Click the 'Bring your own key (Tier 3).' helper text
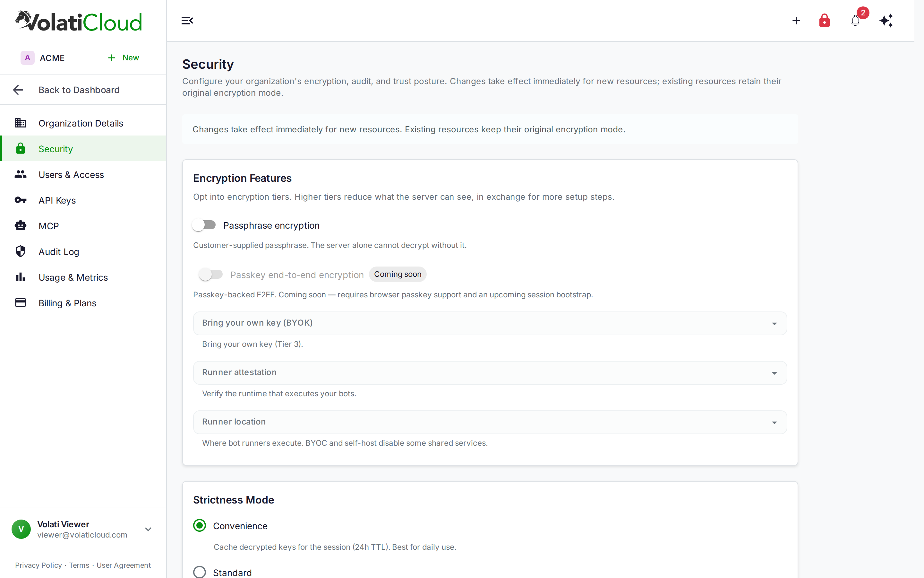This screenshot has height=578, width=924. pos(252,344)
